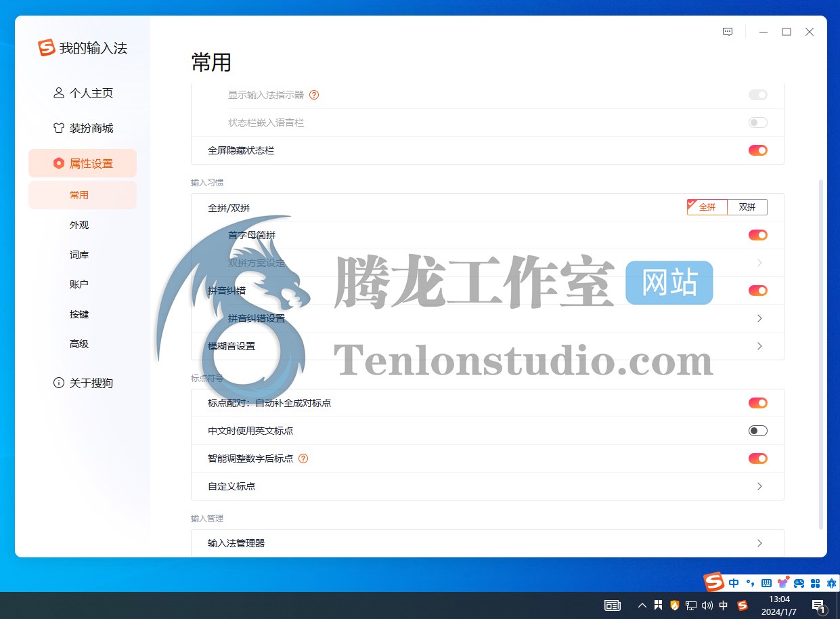Expand 双拼方案设定 row arrow
The height and width of the screenshot is (619, 840).
coord(759,263)
